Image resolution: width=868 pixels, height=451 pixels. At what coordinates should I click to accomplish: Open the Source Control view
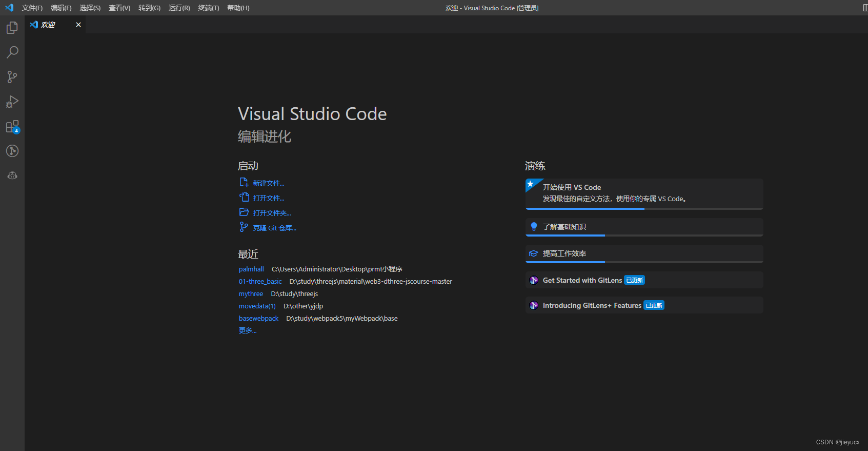12,77
